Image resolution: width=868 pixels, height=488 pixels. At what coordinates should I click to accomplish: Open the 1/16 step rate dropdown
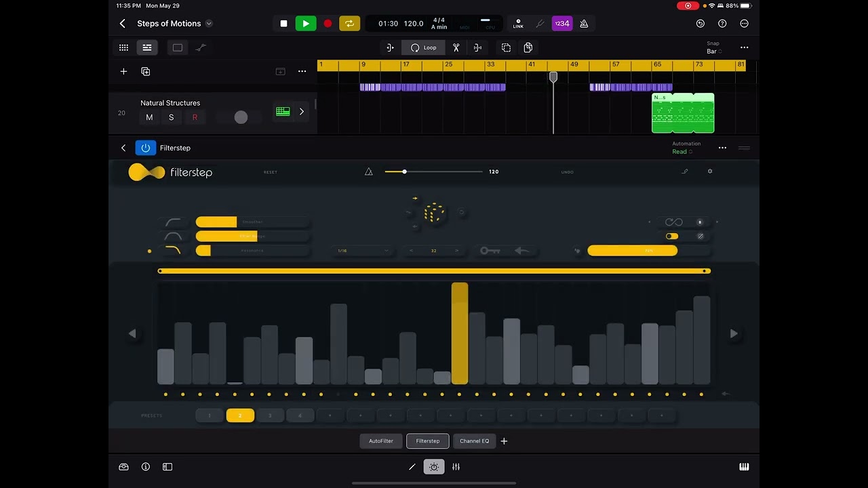(363, 251)
